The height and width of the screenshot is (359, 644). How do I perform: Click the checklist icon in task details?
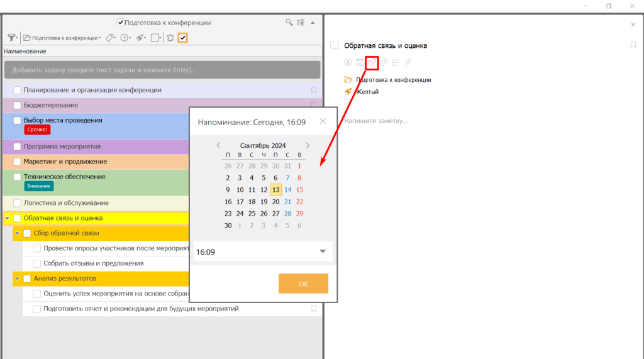(x=396, y=62)
